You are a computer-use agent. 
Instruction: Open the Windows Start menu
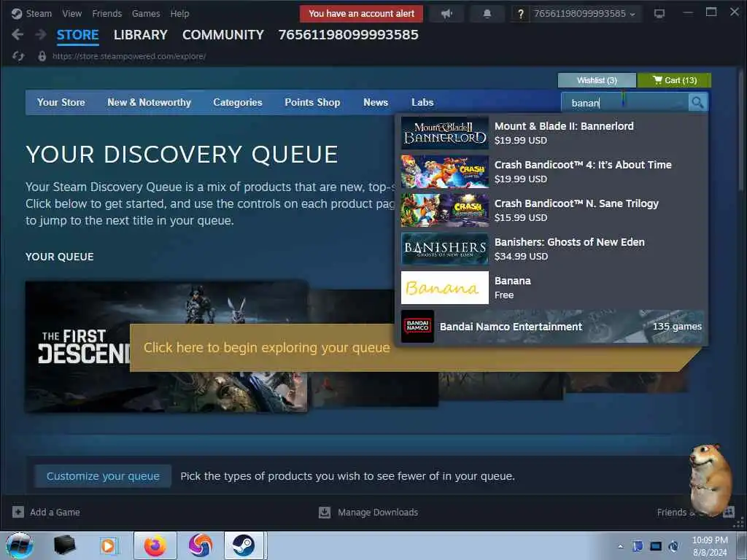[20, 545]
